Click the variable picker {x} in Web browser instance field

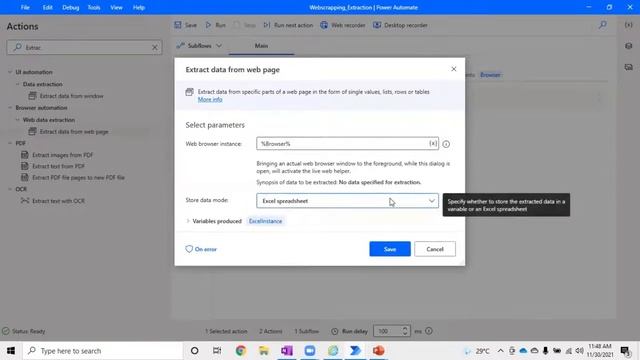click(x=433, y=143)
